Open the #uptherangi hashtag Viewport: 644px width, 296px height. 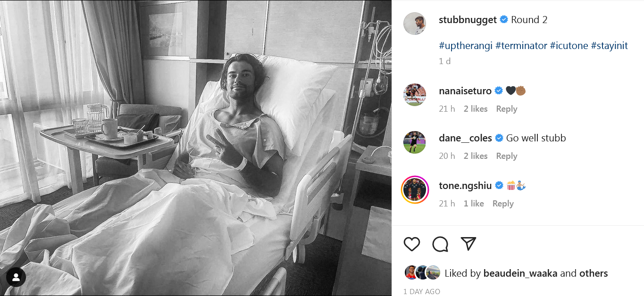pos(466,46)
